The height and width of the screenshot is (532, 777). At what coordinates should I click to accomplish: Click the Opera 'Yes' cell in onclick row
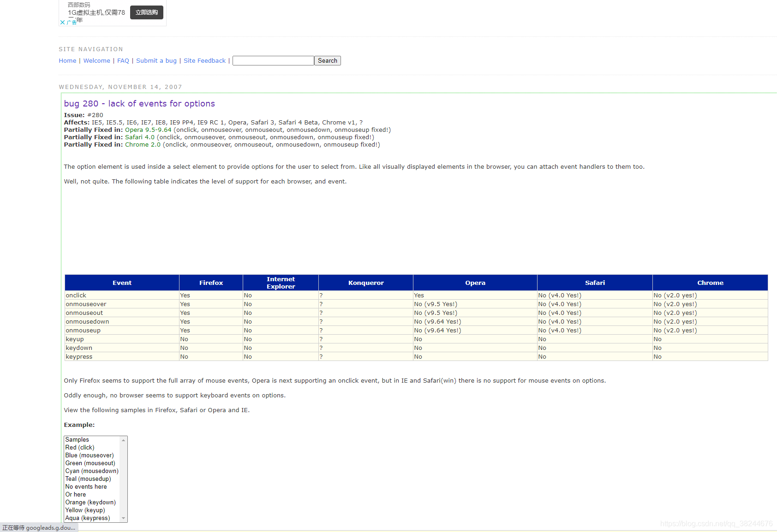[x=475, y=296]
